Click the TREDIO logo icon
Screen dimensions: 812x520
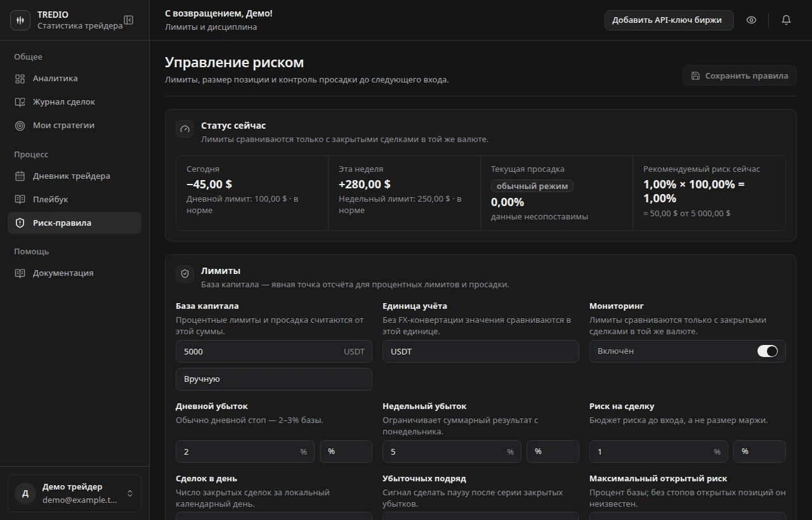(20, 20)
